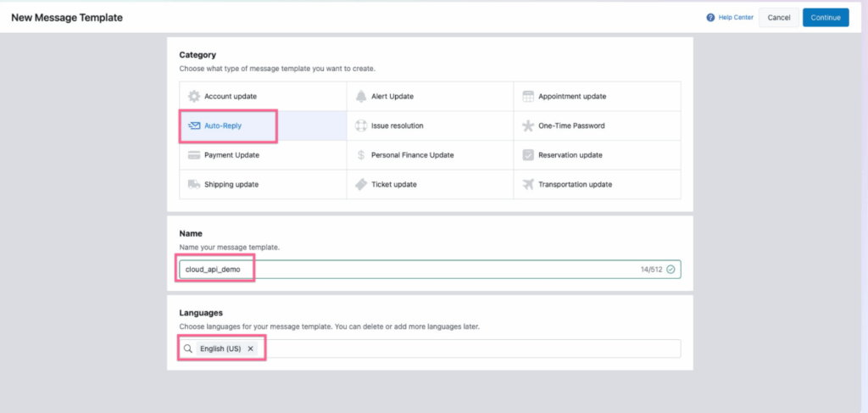Click the lifebuoy icon for Issue resolution
This screenshot has width=868, height=413.
point(361,126)
